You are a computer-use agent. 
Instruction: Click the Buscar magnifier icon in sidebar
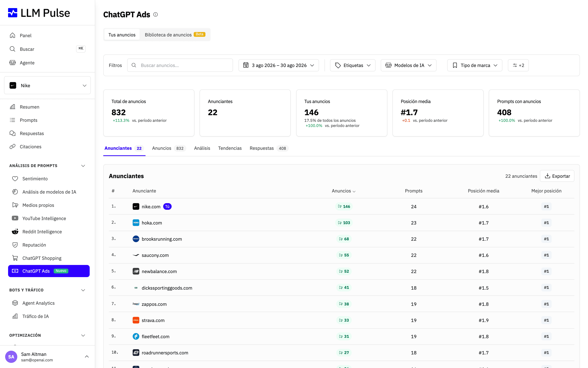(12, 49)
